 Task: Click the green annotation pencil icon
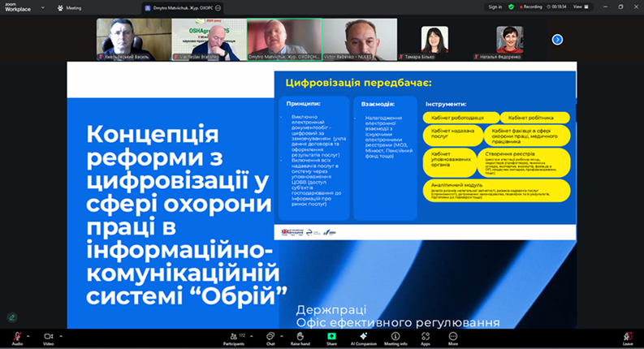coord(12,317)
